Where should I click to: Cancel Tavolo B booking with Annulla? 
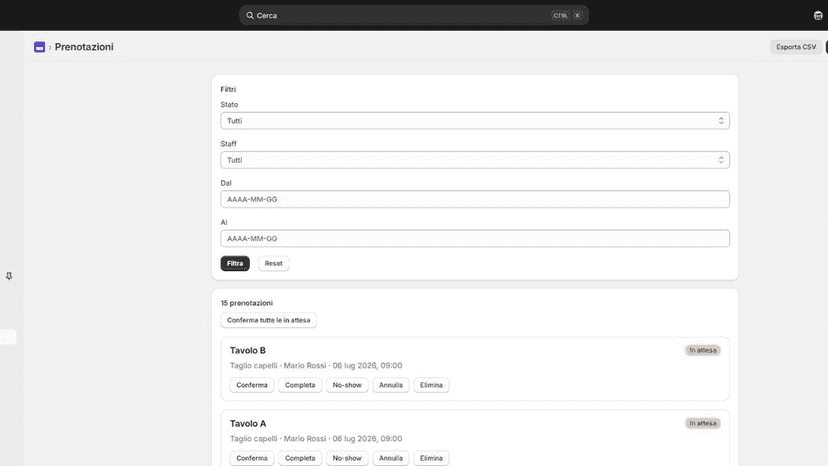click(x=391, y=385)
